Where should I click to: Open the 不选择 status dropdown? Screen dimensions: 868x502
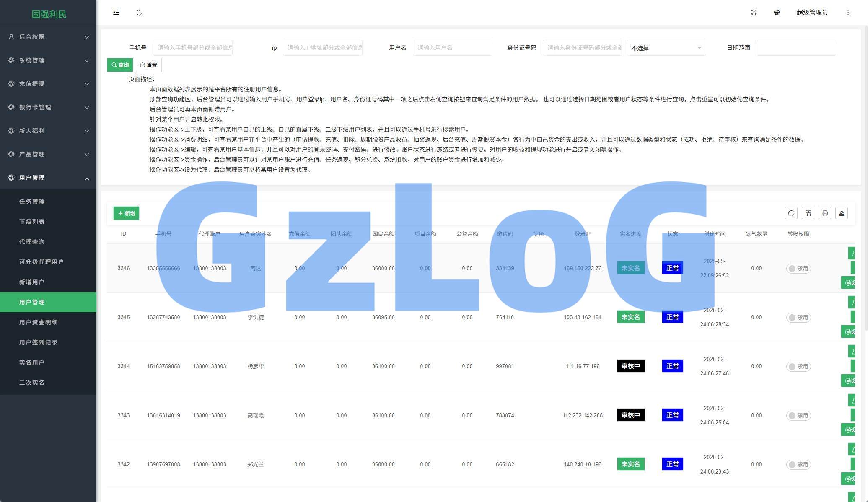click(666, 48)
